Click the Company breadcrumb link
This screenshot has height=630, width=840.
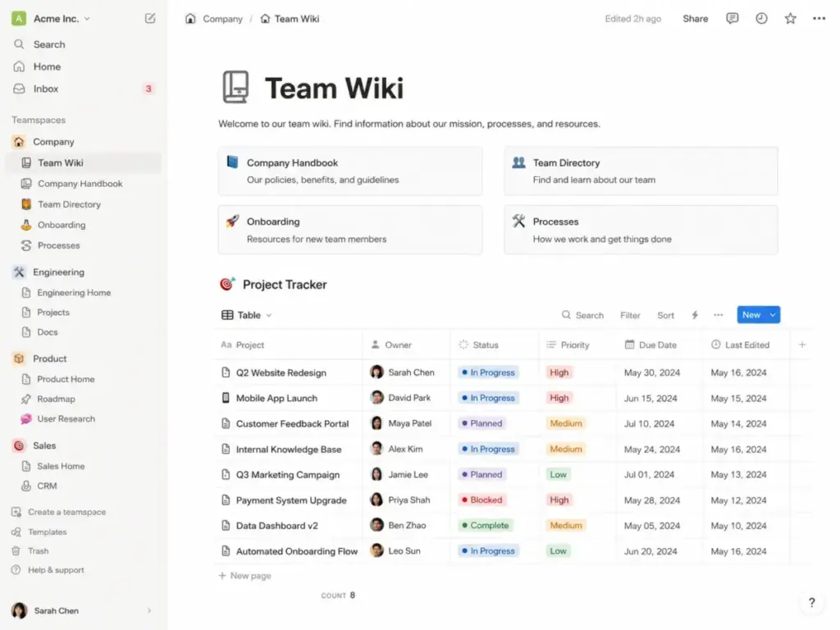(x=222, y=19)
